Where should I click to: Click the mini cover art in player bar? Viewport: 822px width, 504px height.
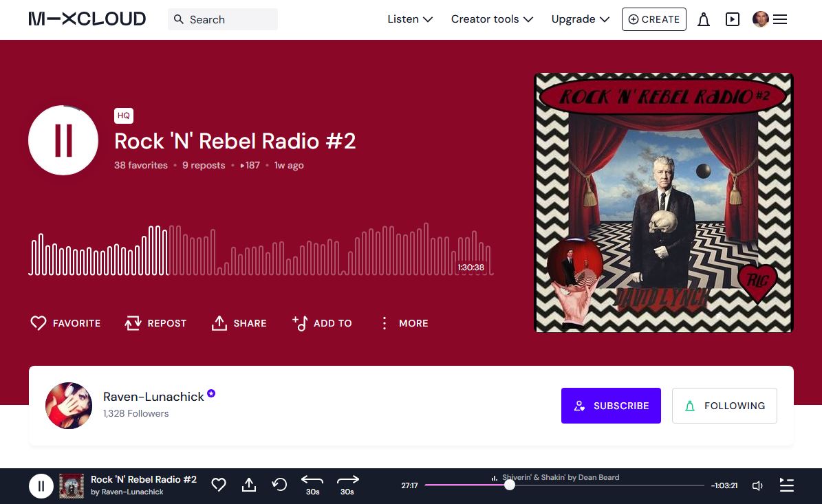pyautogui.click(x=72, y=485)
